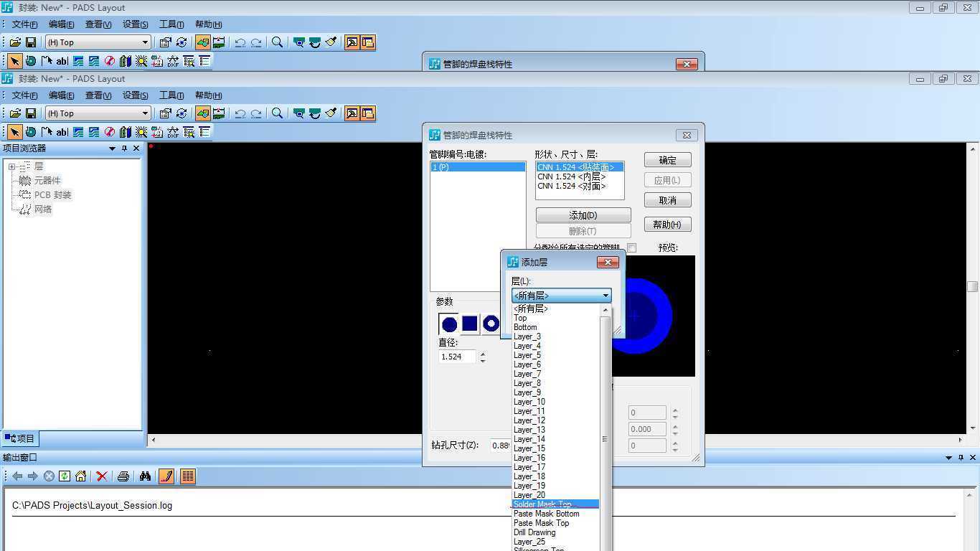Select the annular ring pad shape button
The width and height of the screenshot is (980, 551).
pos(491,324)
